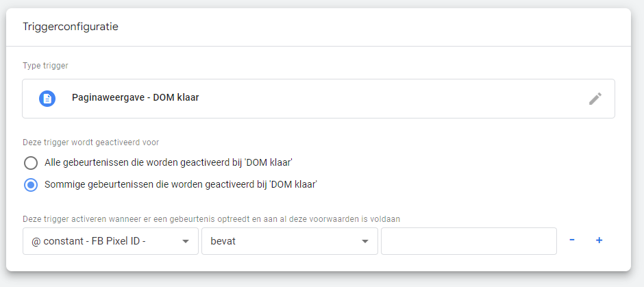Click the 'Triggerconfiguratie' panel heading

pyautogui.click(x=72, y=27)
